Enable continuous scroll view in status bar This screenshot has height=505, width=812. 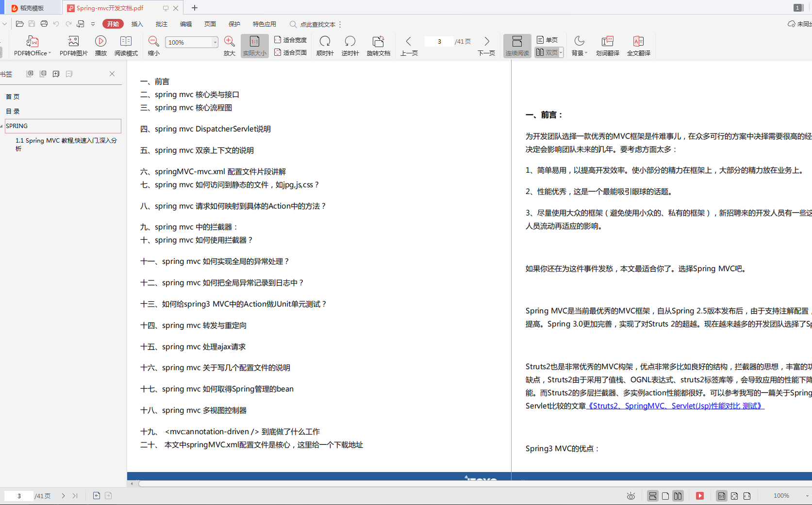[653, 496]
